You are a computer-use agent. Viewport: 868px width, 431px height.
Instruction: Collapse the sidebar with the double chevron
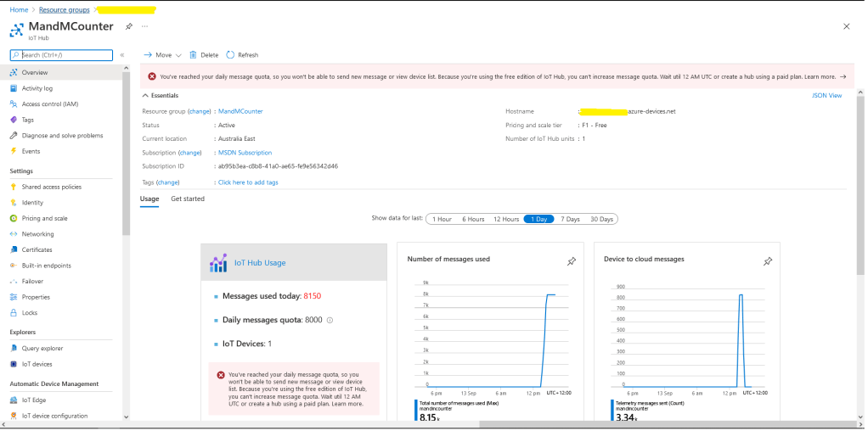122,55
